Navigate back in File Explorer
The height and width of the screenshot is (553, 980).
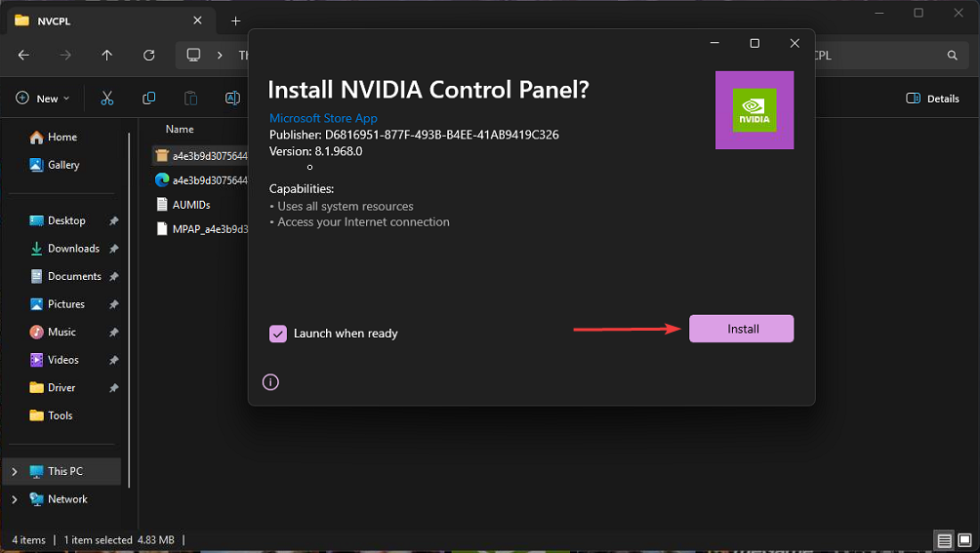point(23,56)
